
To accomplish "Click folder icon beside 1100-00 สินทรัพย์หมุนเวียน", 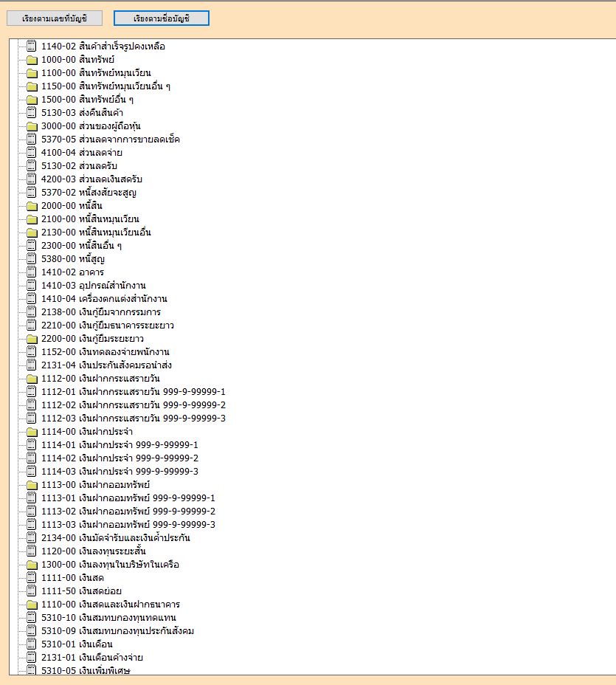I will [x=32, y=73].
